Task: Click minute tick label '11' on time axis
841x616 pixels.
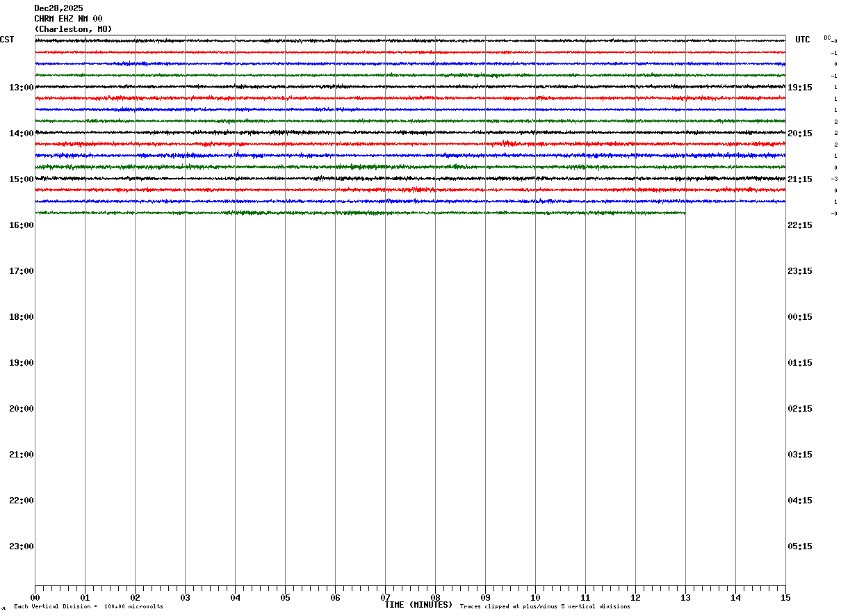Action: (585, 598)
